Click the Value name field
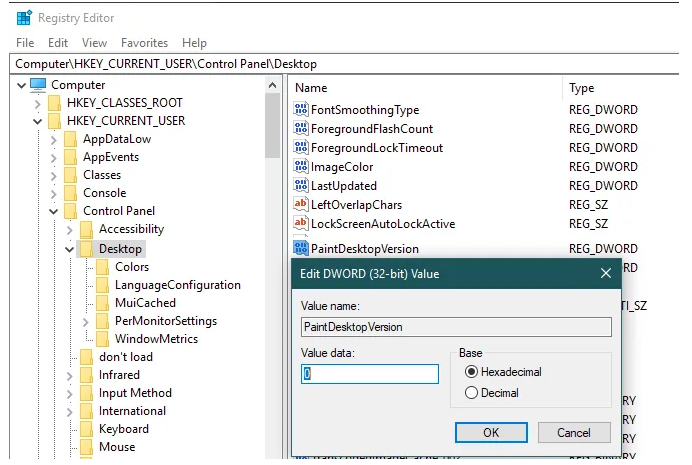The image size is (692, 465). (456, 327)
